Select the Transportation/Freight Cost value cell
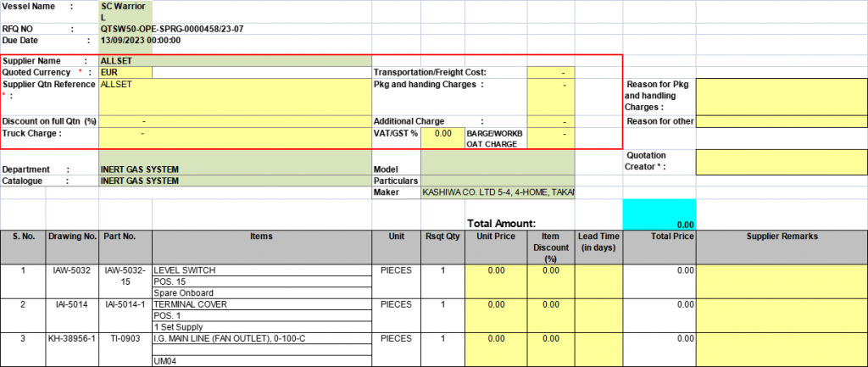 coord(549,73)
